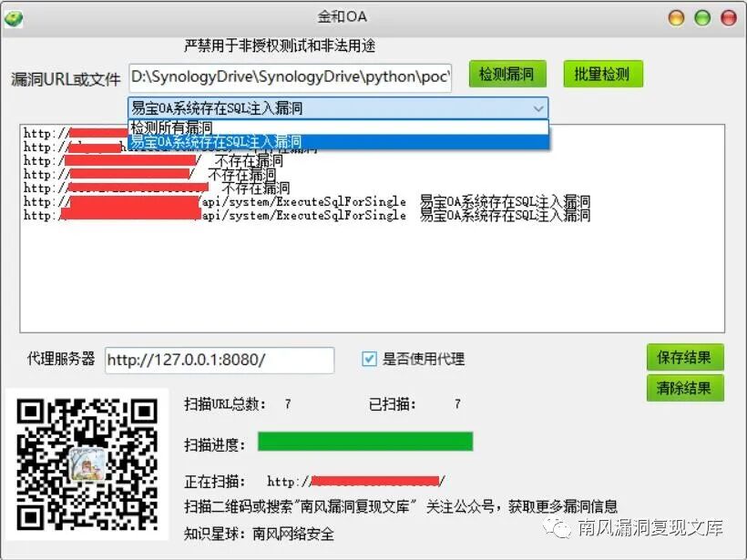Focus the 漏洞URL或文件 path input field

pos(290,77)
